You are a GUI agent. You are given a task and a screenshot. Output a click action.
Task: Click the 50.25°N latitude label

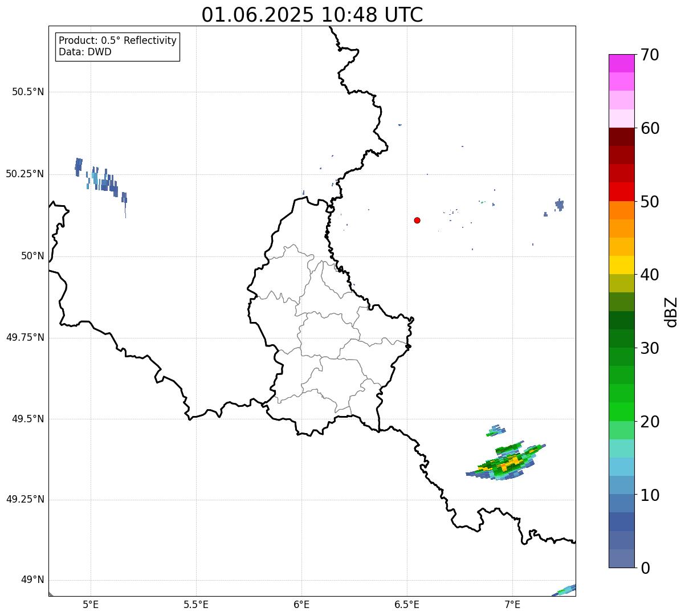click(25, 174)
